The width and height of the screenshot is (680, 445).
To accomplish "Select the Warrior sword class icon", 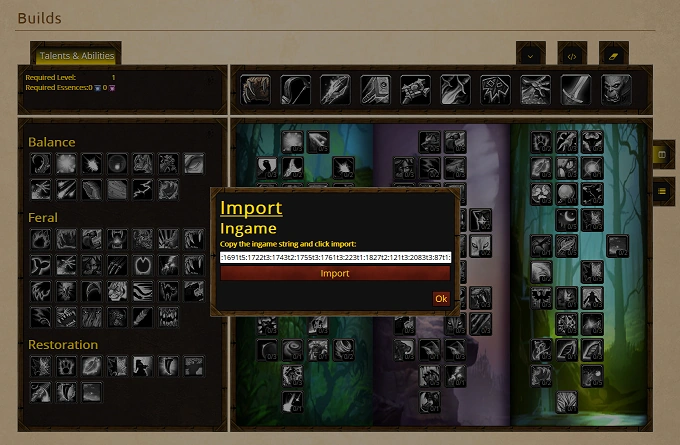I will pyautogui.click(x=575, y=90).
